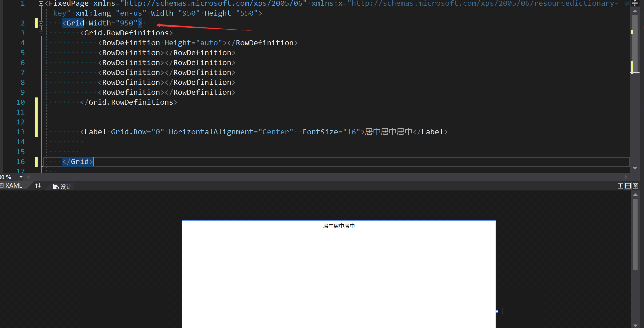
Task: Click the code editor scroll-up arrow
Action: [x=635, y=11]
